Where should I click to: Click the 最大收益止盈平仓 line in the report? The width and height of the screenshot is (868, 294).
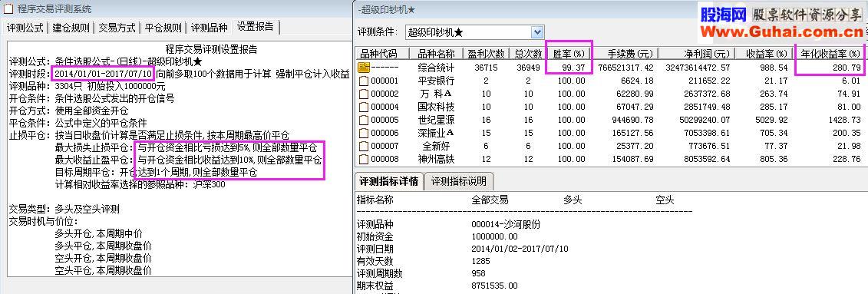pyautogui.click(x=188, y=160)
